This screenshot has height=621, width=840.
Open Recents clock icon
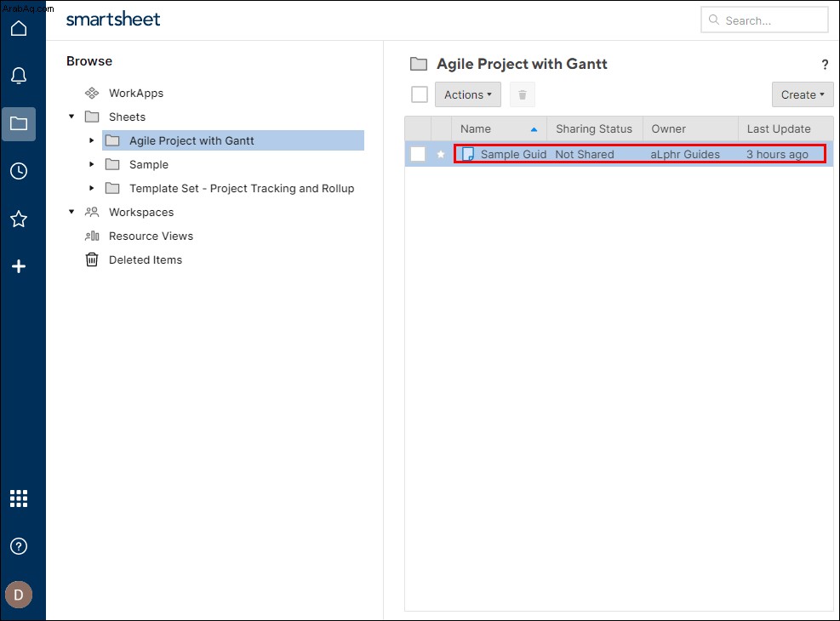[19, 171]
